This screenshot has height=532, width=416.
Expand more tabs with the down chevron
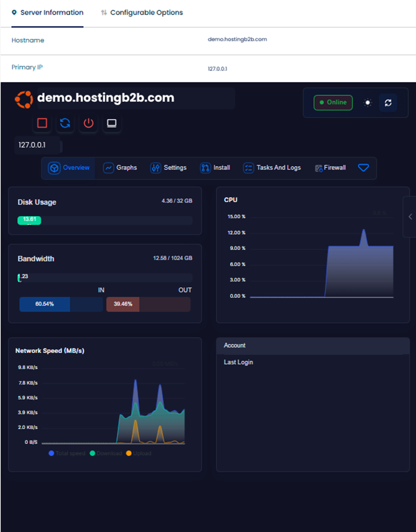[x=364, y=168]
